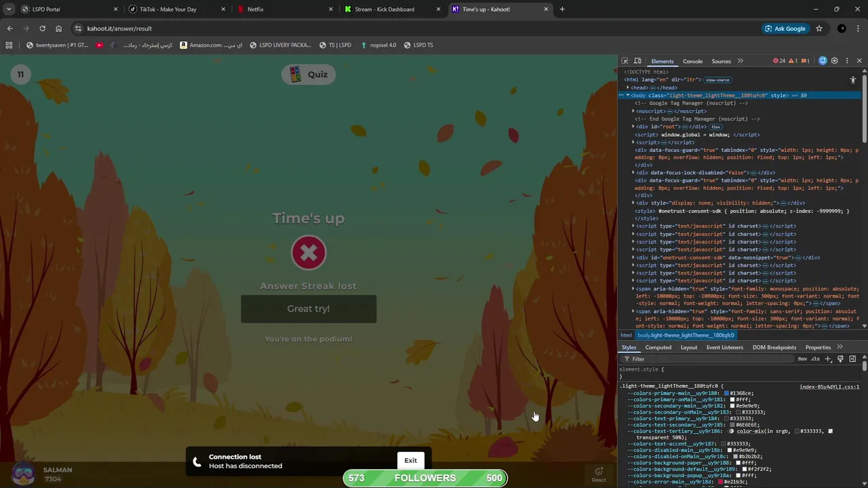Expand the onetrust-consent-sdk div node
The image size is (868, 488).
click(x=633, y=258)
